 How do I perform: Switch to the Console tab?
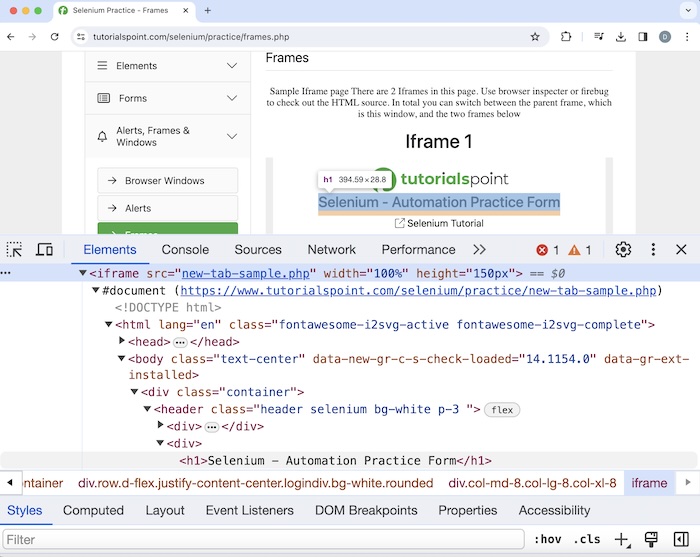[185, 249]
